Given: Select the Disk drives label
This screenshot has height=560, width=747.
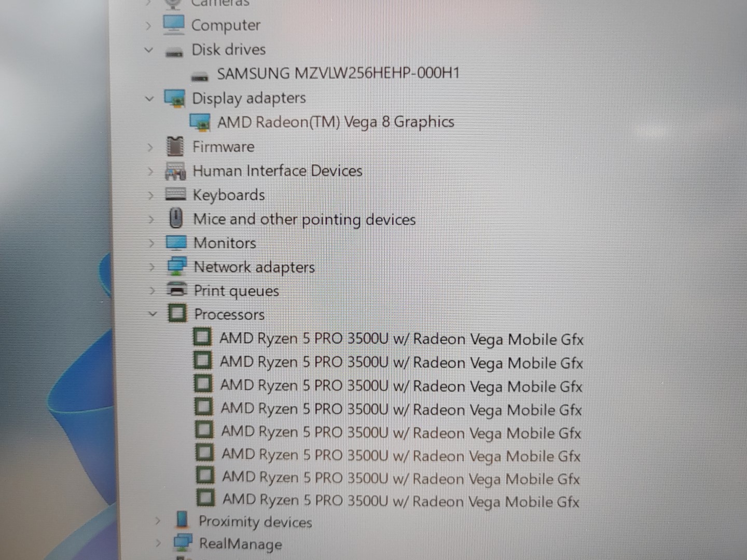Looking at the screenshot, I should (x=229, y=49).
